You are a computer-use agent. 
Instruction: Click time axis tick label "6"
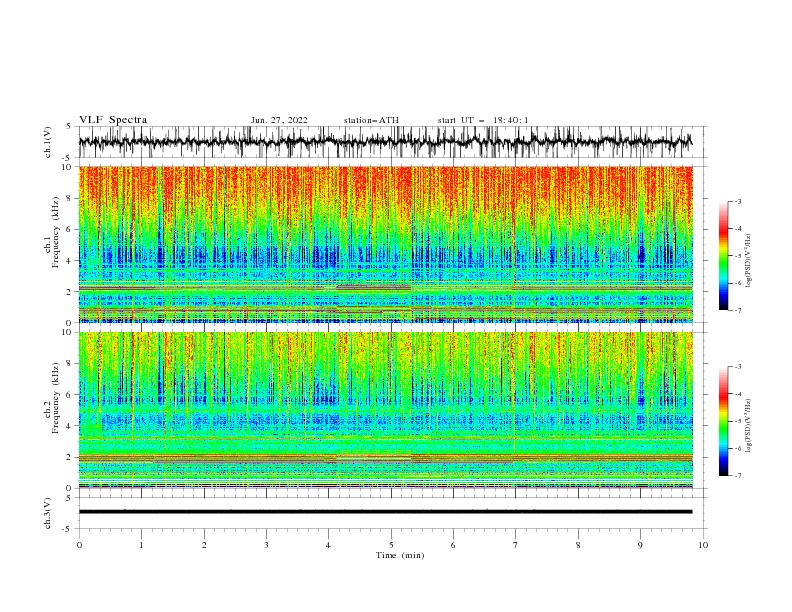coord(453,545)
